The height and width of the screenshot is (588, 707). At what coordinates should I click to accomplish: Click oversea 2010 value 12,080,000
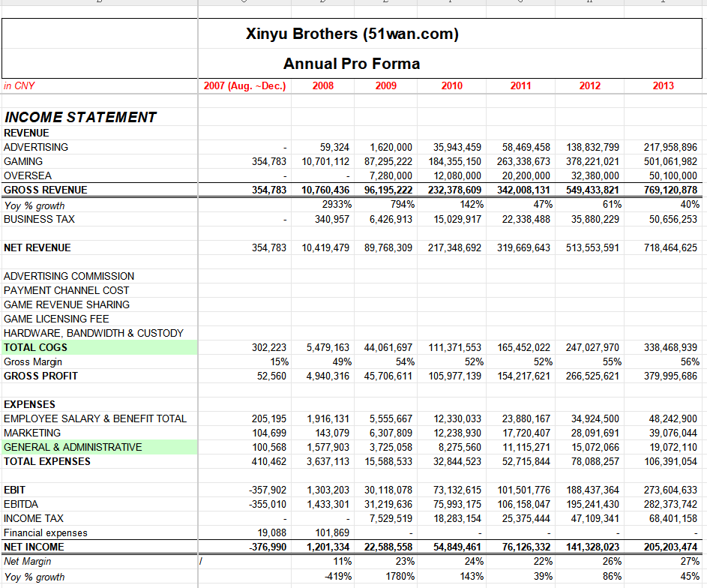(x=457, y=175)
